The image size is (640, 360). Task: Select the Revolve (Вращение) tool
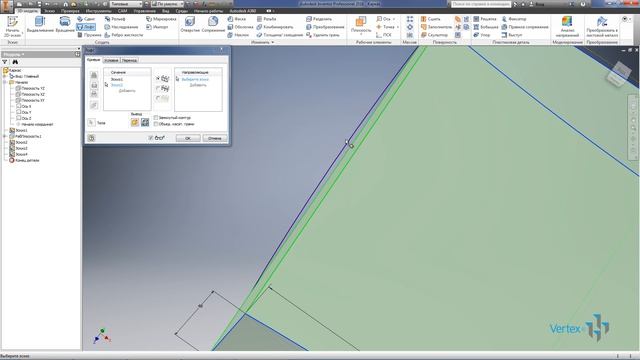[65, 25]
